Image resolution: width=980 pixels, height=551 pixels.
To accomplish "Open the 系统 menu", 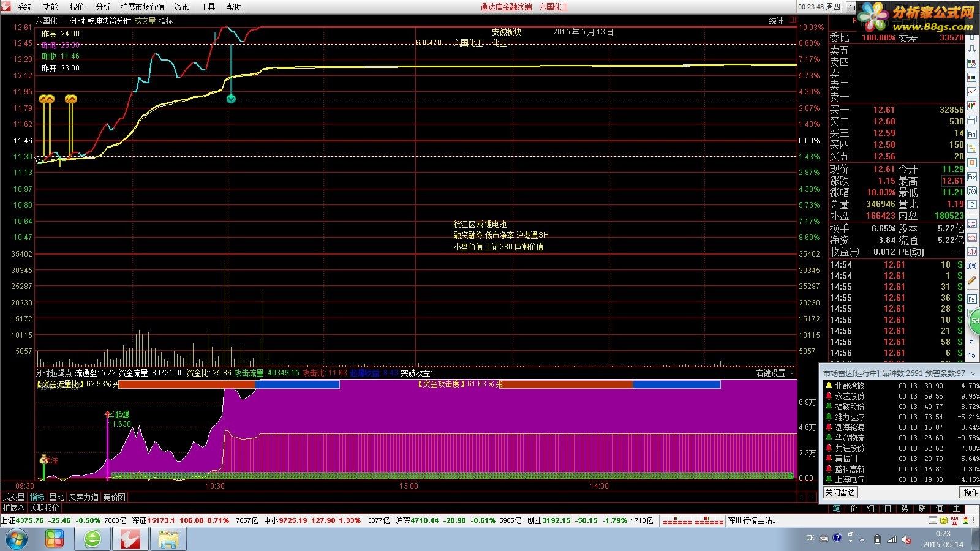I will pyautogui.click(x=24, y=7).
